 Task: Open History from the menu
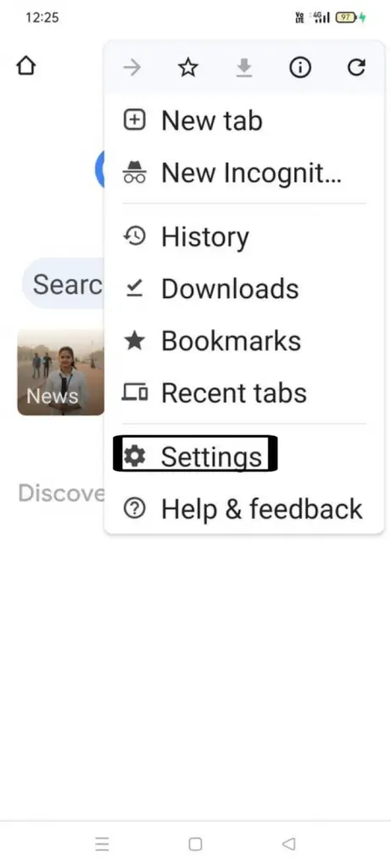pos(243,237)
